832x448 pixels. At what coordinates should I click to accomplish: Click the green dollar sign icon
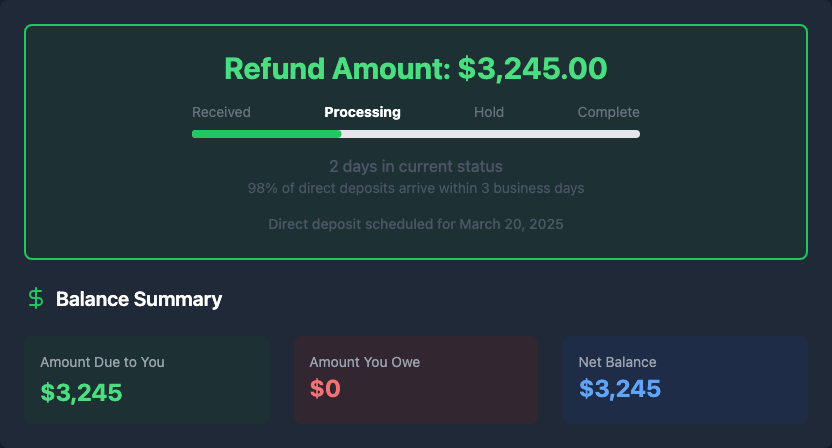pos(36,298)
